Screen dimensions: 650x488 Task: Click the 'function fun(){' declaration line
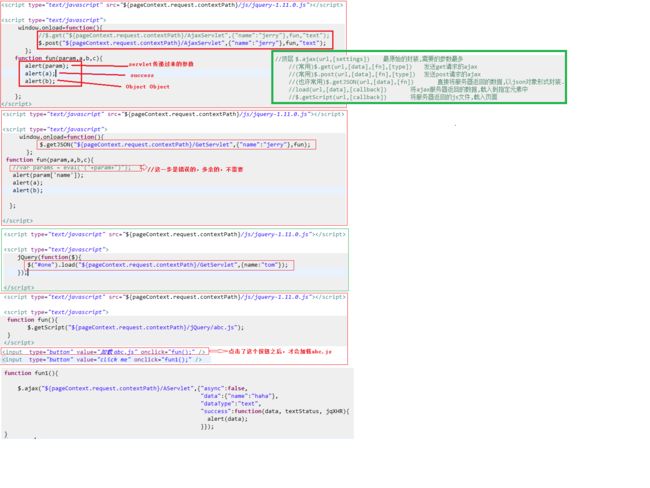tap(32, 320)
